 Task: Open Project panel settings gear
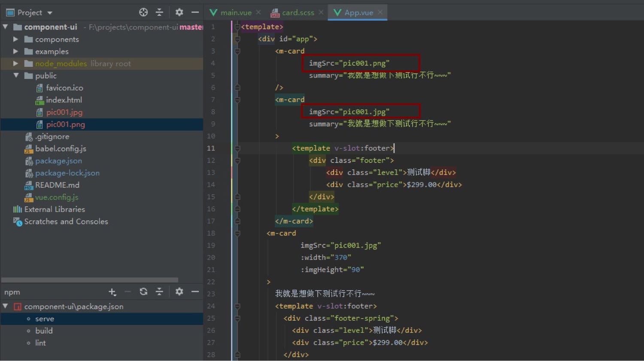pyautogui.click(x=179, y=12)
